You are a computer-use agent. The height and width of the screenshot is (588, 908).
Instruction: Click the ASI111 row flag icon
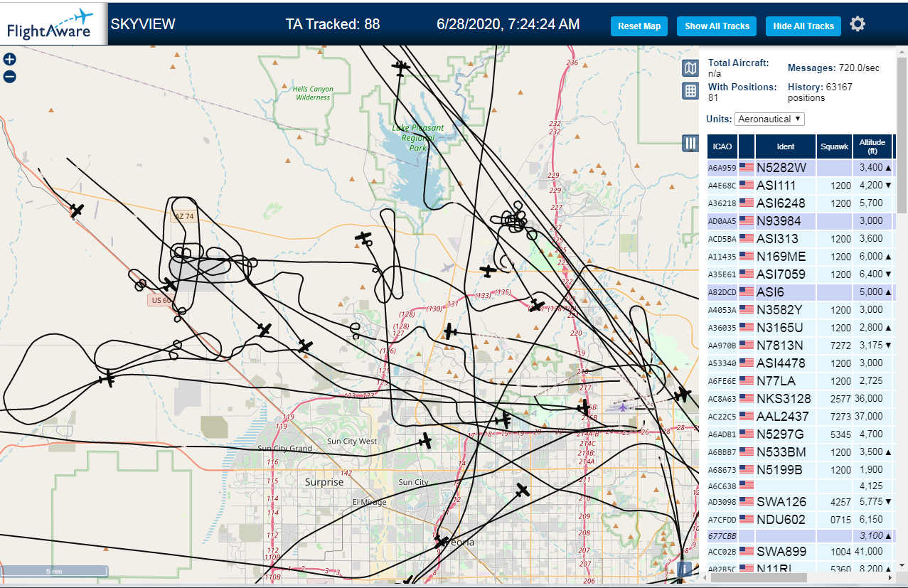coord(747,186)
